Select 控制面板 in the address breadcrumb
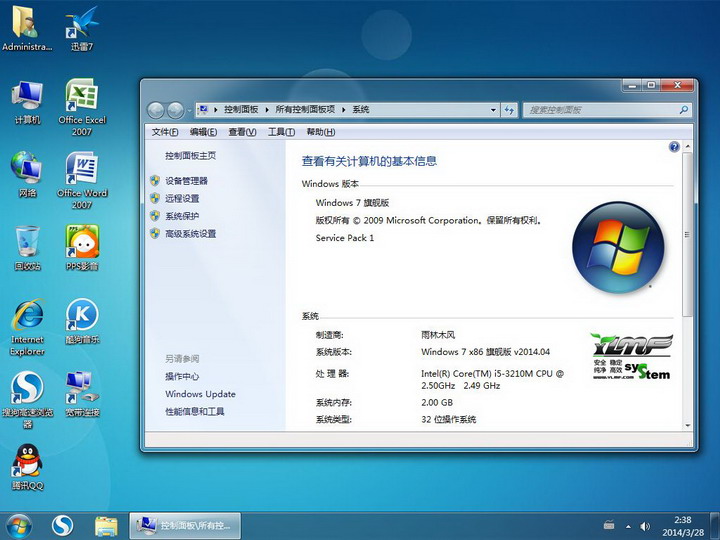The width and height of the screenshot is (720, 540). point(241,110)
